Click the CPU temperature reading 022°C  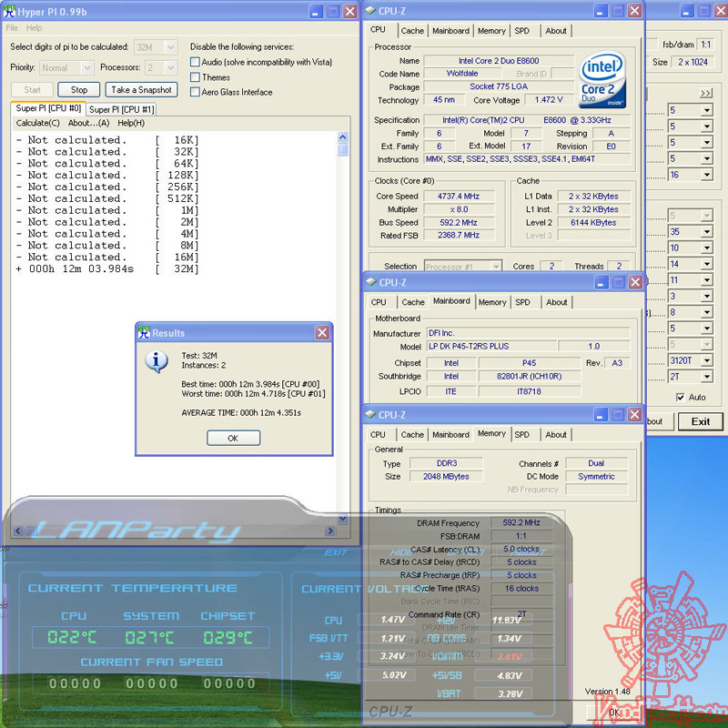(x=72, y=637)
